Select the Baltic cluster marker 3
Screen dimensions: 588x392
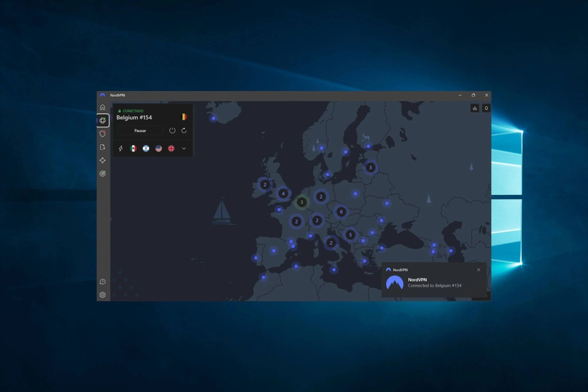pyautogui.click(x=371, y=168)
